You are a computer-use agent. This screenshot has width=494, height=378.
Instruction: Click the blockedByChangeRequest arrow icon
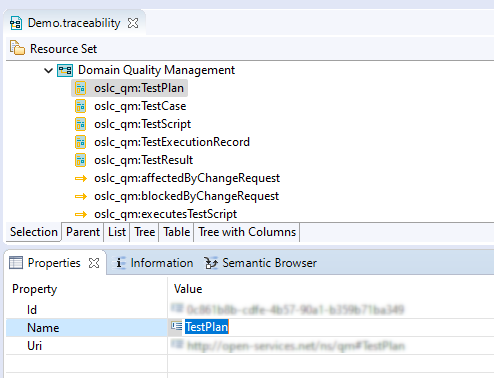81,197
